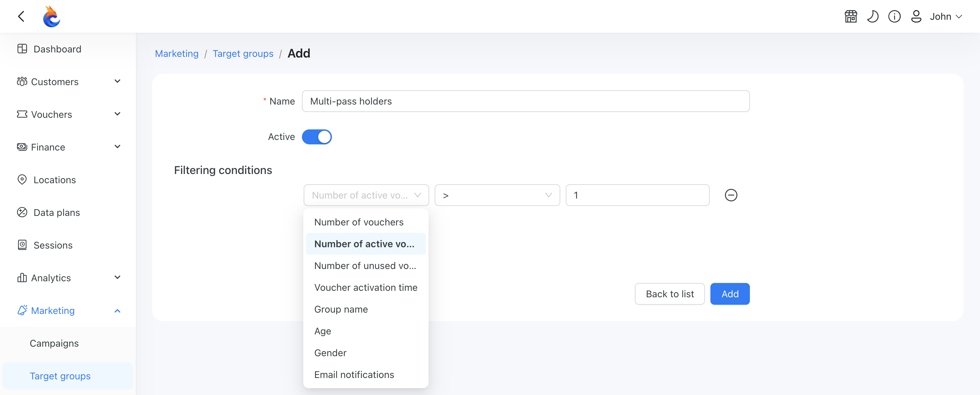Click the Analytics chart icon
Image resolution: width=980 pixels, height=395 pixels.
22,278
